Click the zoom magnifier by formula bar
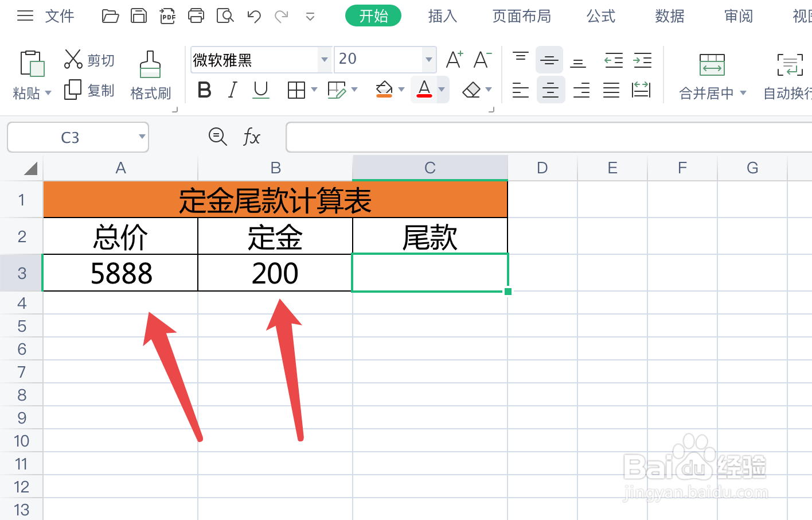 (x=218, y=137)
